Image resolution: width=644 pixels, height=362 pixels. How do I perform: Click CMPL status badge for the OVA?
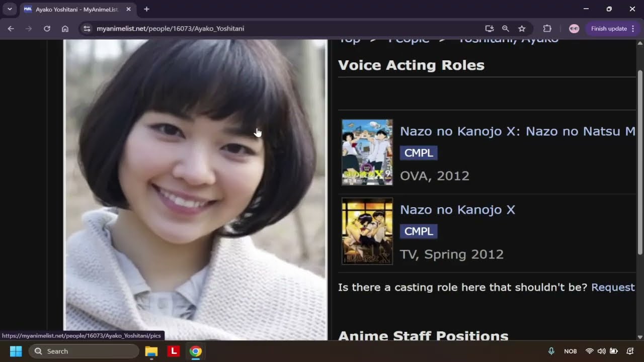(419, 153)
